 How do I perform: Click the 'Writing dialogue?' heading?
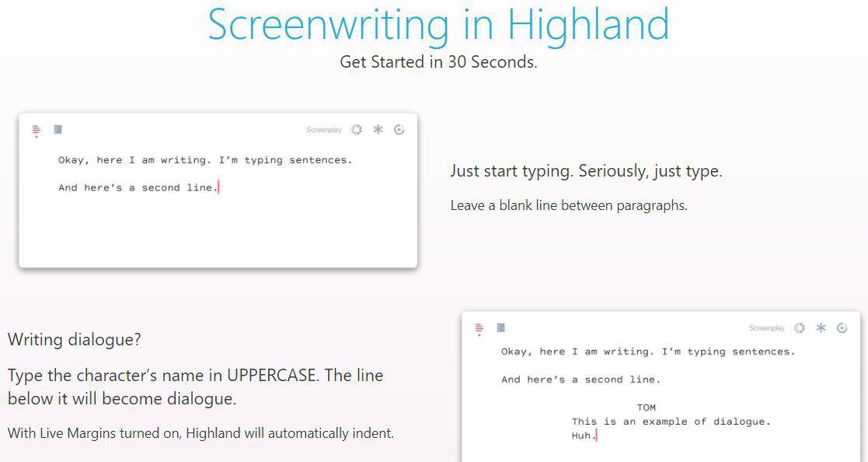[74, 339]
